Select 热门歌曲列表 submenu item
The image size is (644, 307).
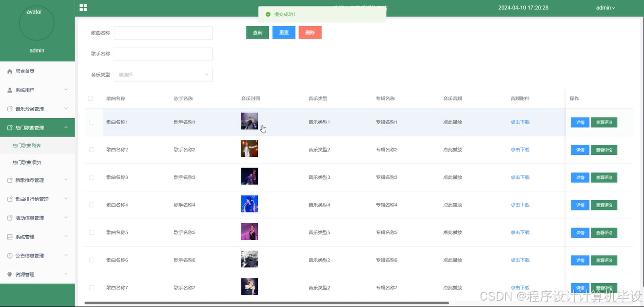37,145
